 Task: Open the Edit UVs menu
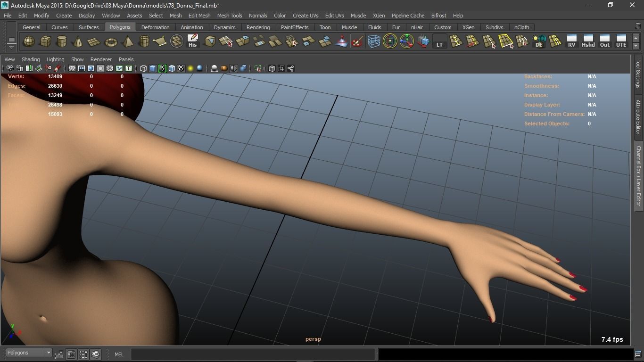click(335, 16)
